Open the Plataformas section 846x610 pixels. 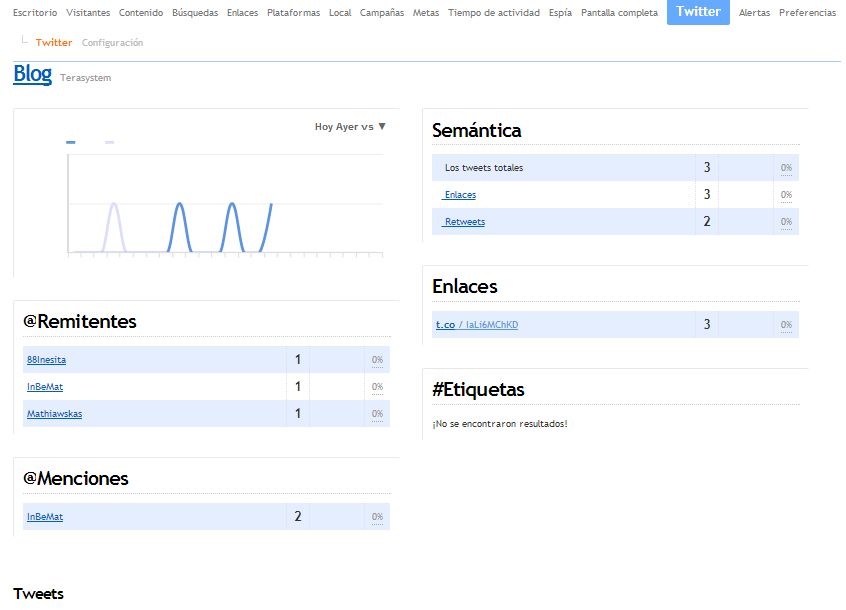(x=292, y=13)
